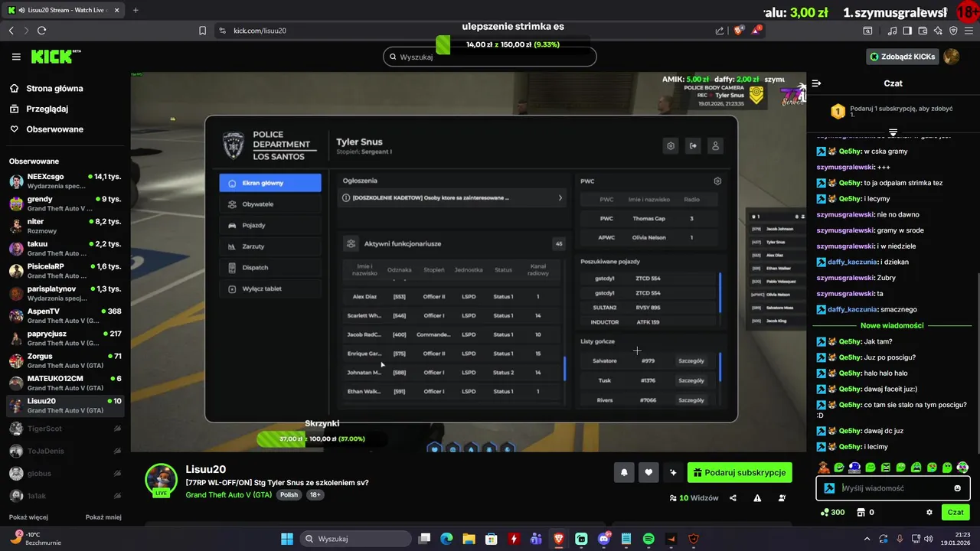
Task: Open PWC panel settings gear
Action: click(717, 181)
